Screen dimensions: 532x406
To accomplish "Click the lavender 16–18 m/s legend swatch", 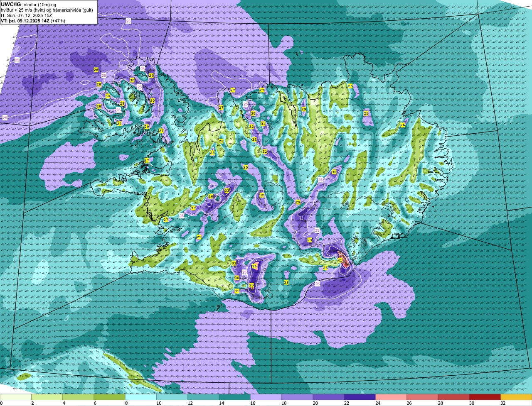I will [x=266, y=397].
